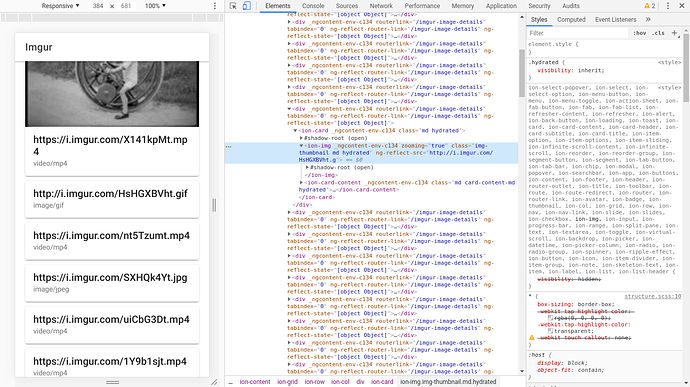Click the visibility: inherit declaration

571,70
